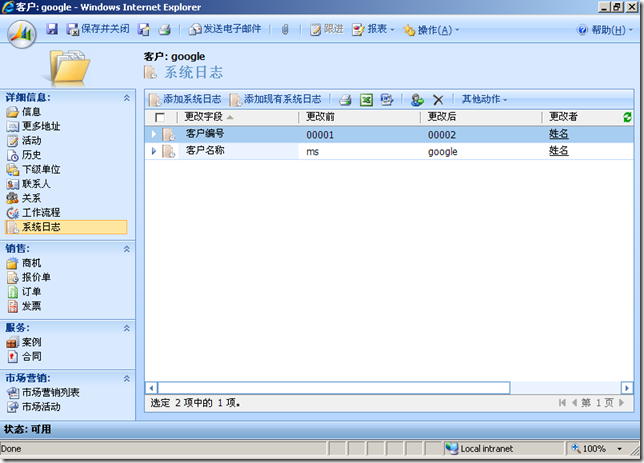The height and width of the screenshot is (463, 644).
Task: Click the Save floppy disk icon
Action: [x=52, y=29]
